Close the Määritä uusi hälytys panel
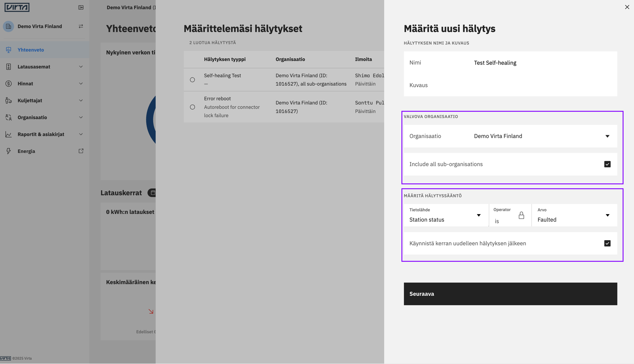This screenshot has height=364, width=634. click(x=627, y=7)
